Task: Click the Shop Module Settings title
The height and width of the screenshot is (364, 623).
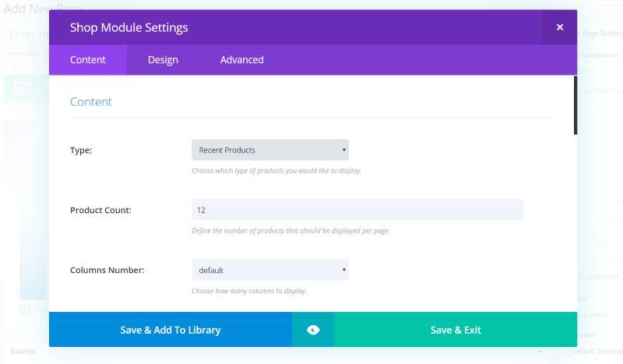Action: 129,27
